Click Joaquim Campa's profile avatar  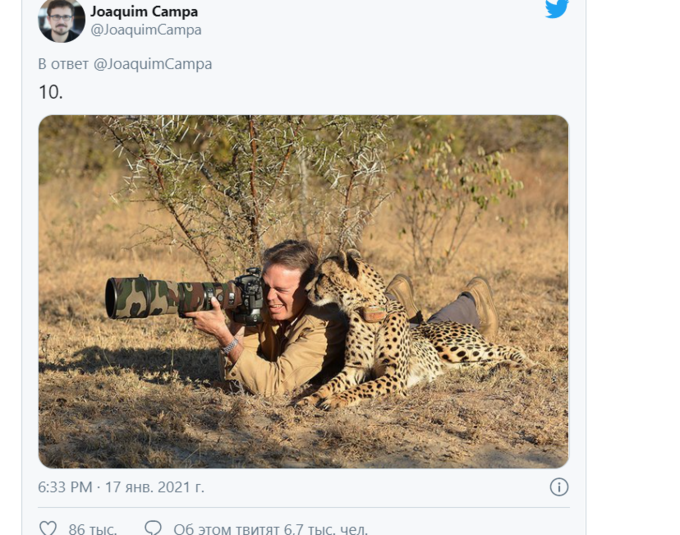tap(61, 21)
